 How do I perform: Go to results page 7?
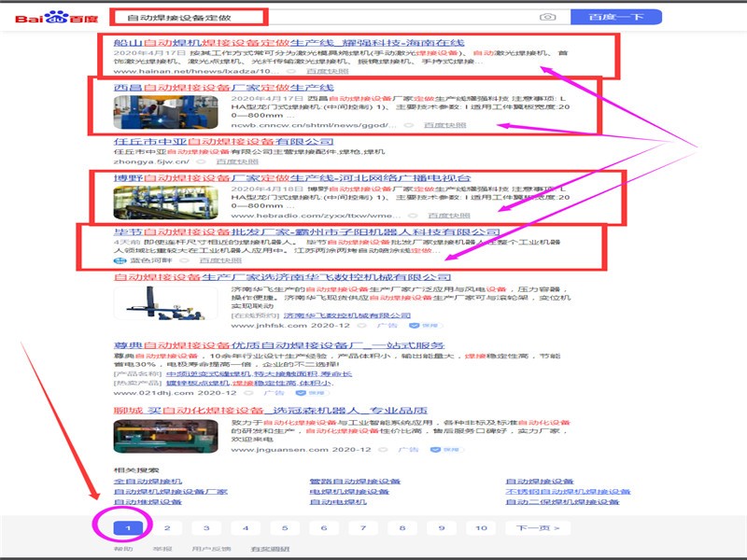pos(363,527)
